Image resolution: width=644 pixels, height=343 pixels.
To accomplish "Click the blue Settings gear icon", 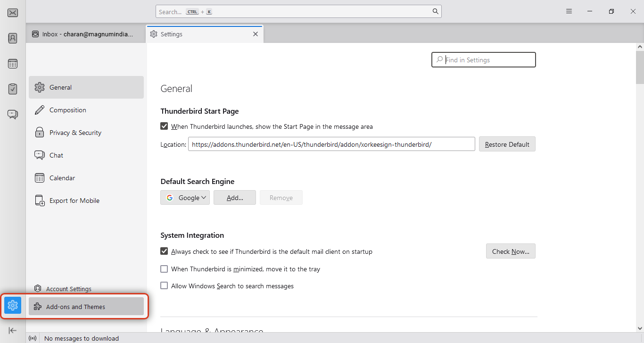I will point(13,305).
